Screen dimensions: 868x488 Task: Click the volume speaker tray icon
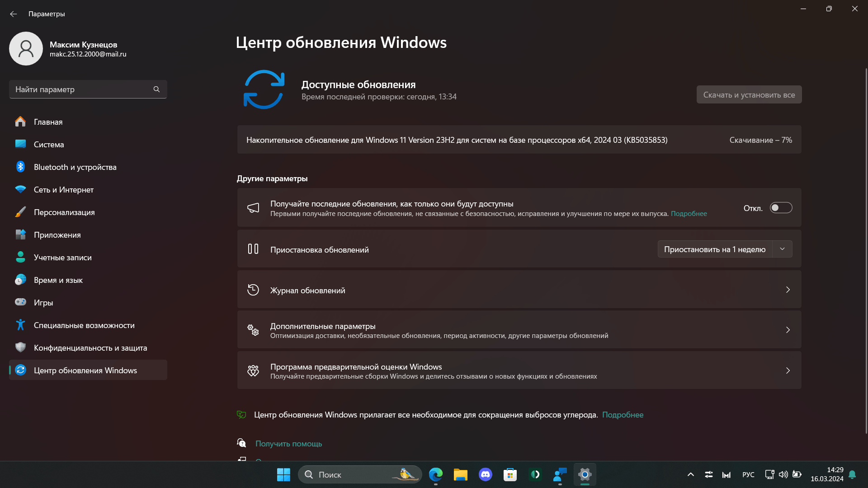pos(783,474)
